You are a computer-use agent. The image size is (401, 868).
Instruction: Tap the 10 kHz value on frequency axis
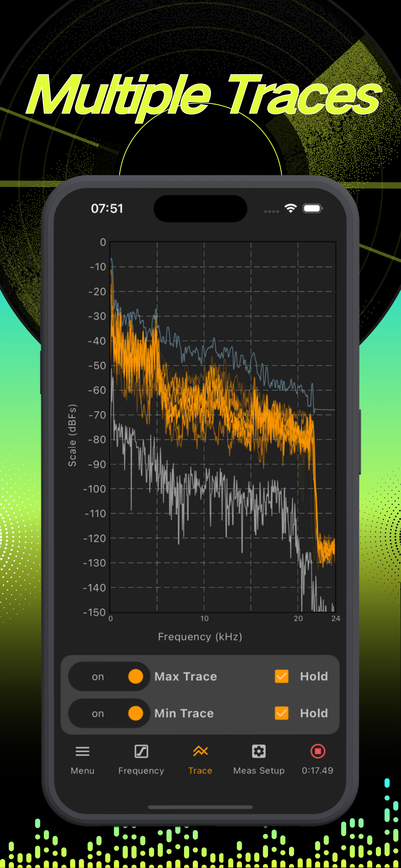click(x=204, y=618)
